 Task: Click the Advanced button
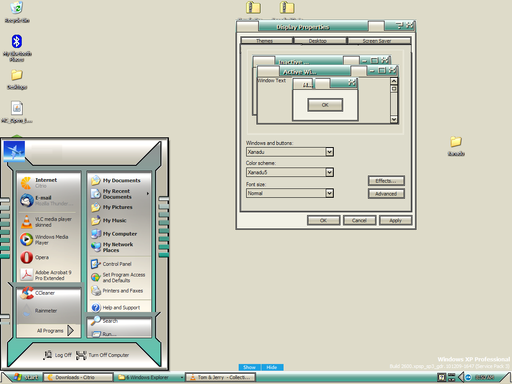click(386, 194)
